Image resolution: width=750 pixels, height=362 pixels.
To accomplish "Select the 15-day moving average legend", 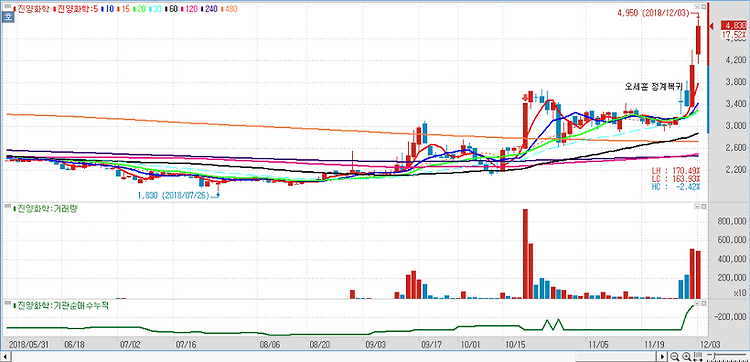I will coord(123,9).
